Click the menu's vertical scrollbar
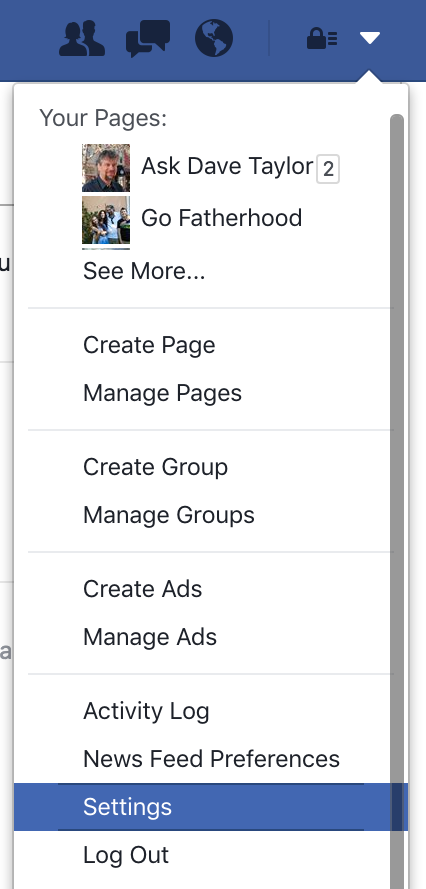The width and height of the screenshot is (426, 889). (397, 501)
